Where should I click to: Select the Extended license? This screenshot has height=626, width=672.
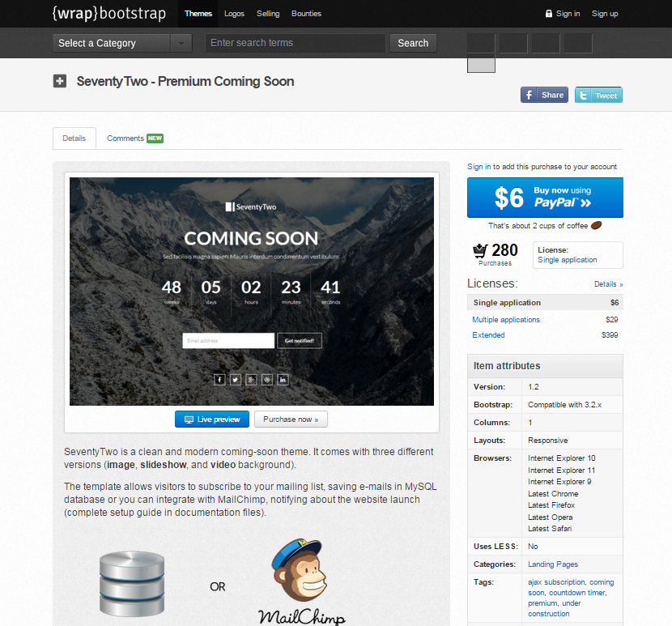[488, 335]
